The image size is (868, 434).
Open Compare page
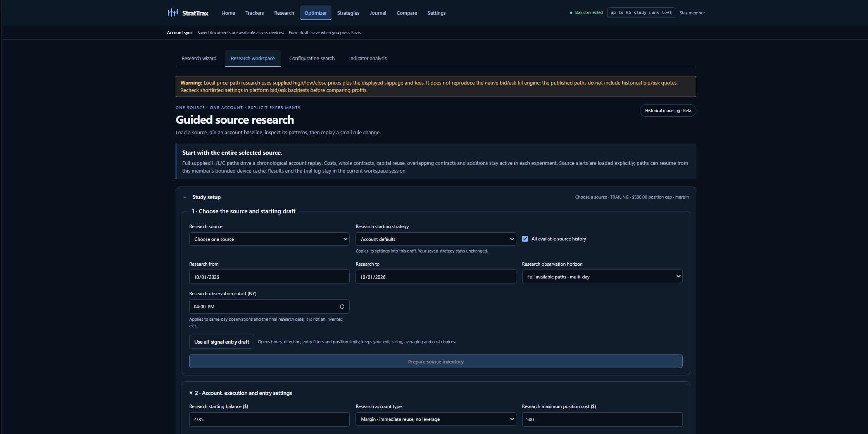(407, 13)
